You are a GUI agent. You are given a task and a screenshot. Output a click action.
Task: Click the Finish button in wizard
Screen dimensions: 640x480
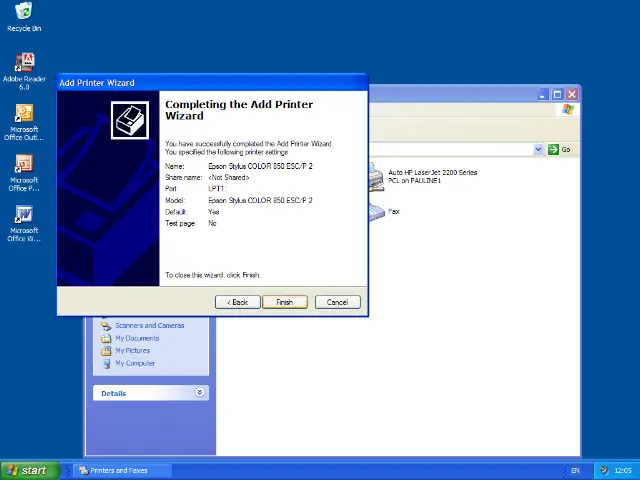pyautogui.click(x=284, y=302)
